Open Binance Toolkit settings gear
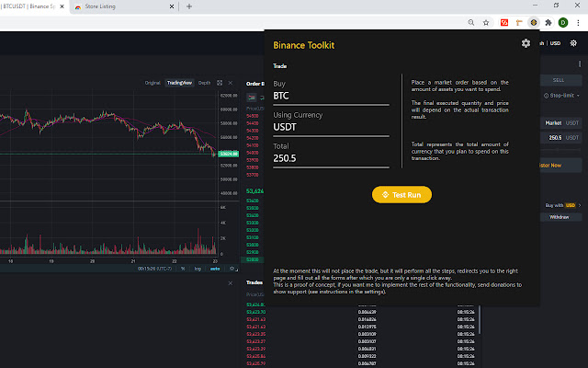The image size is (588, 368). (526, 43)
